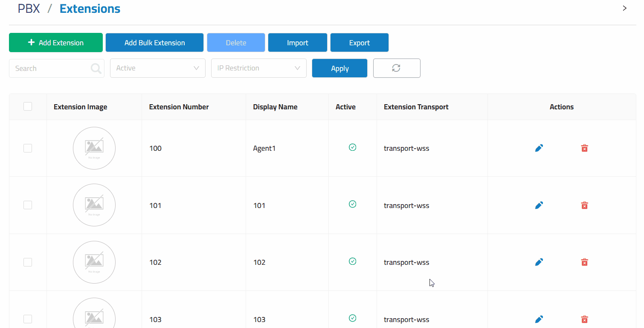Image resolution: width=644 pixels, height=328 pixels.
Task: Open the Active status filter dropdown
Action: pos(158,68)
